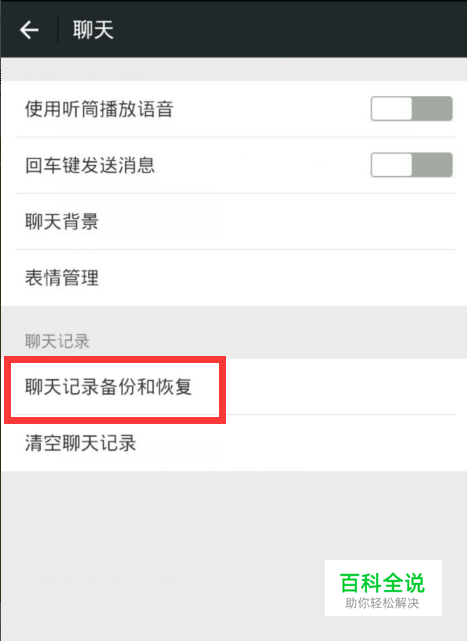Select the 使用听筒播放语音 label text
Viewport: 467px width, 641px height.
(99, 109)
